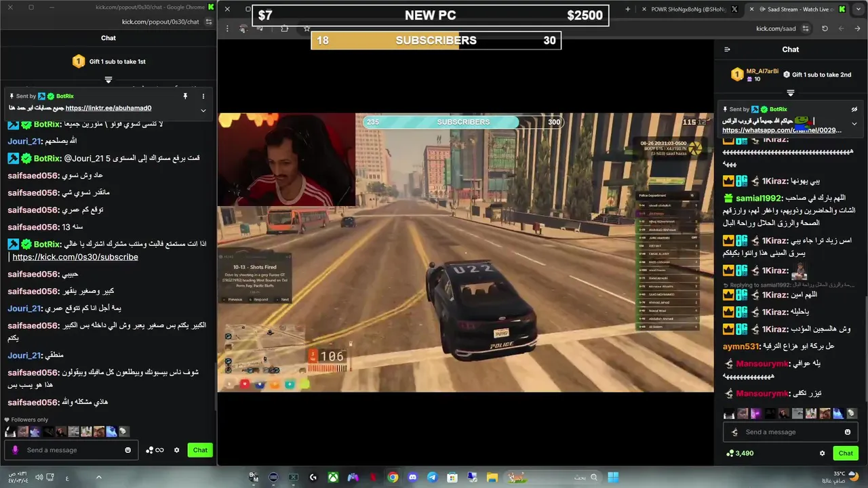Activate the voice microphone icon in left message box
This screenshot has width=868, height=488.
coord(15,450)
